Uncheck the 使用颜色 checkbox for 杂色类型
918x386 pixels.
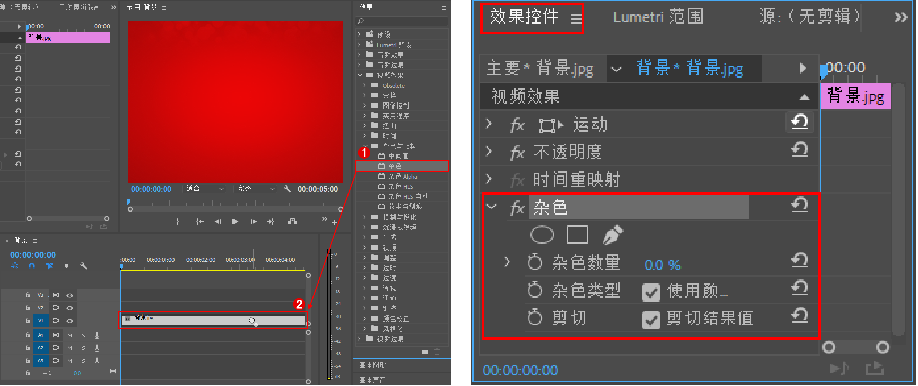point(651,292)
